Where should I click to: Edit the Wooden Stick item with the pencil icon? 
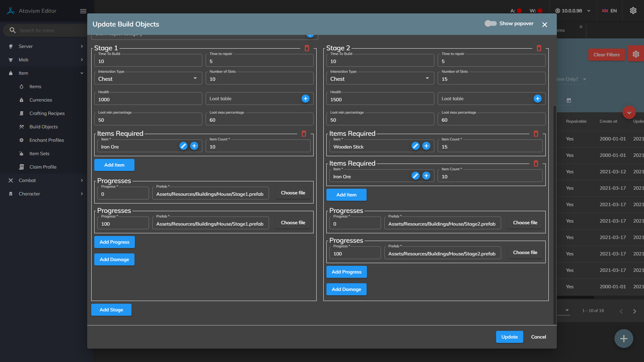[x=415, y=146]
